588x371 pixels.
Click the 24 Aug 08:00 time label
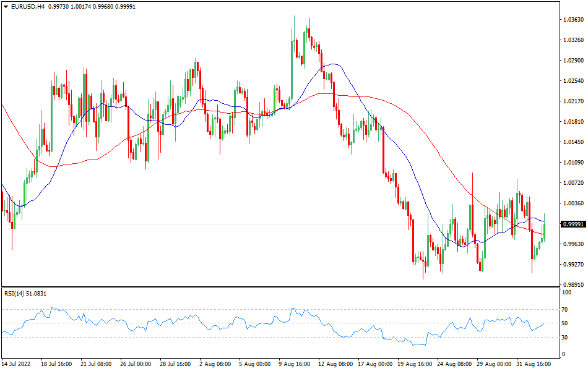click(x=454, y=364)
